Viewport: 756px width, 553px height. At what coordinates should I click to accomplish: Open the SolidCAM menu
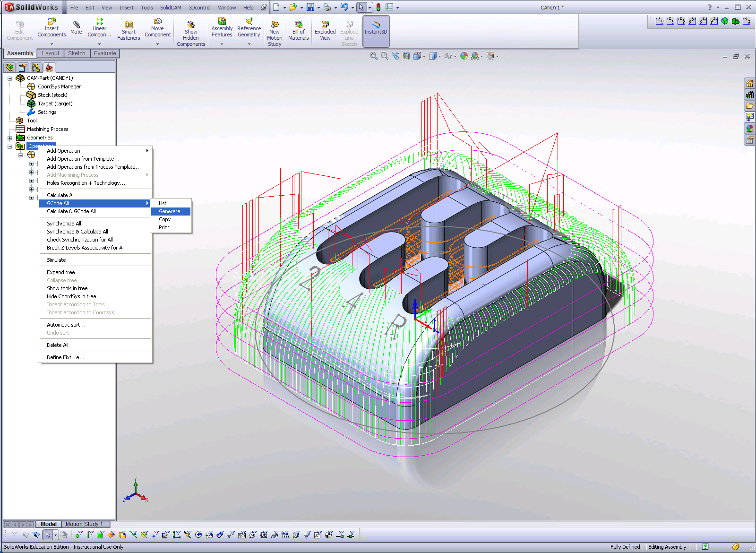(x=171, y=8)
